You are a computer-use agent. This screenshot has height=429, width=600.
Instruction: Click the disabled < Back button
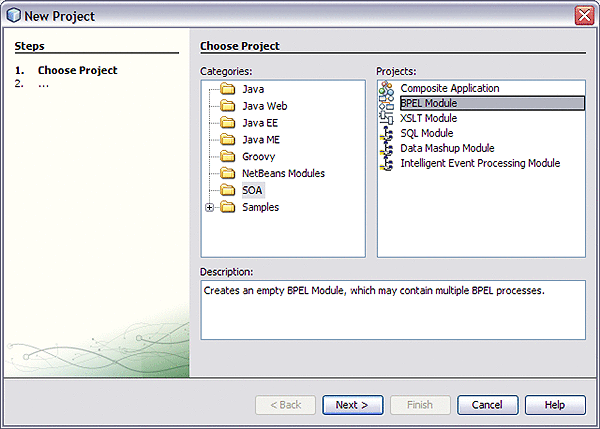tap(285, 405)
